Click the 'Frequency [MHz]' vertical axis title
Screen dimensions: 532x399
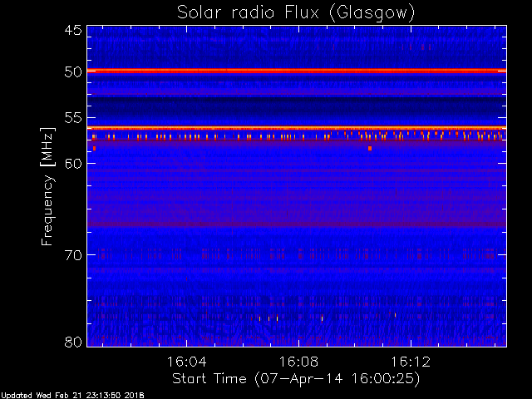click(x=47, y=186)
